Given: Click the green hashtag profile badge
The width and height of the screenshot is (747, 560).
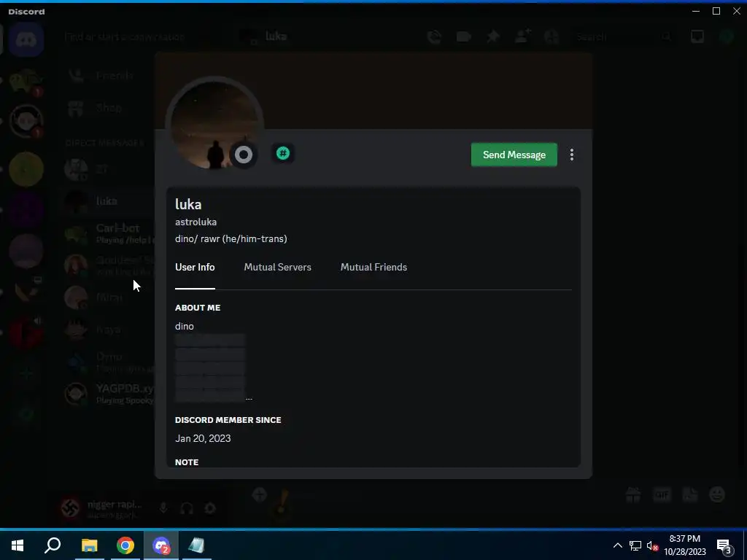Looking at the screenshot, I should pyautogui.click(x=283, y=153).
